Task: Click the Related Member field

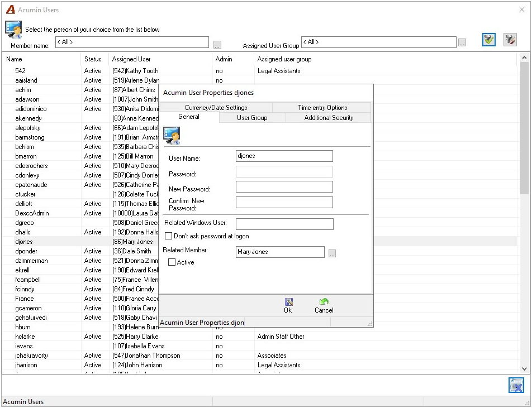Action: (x=281, y=252)
